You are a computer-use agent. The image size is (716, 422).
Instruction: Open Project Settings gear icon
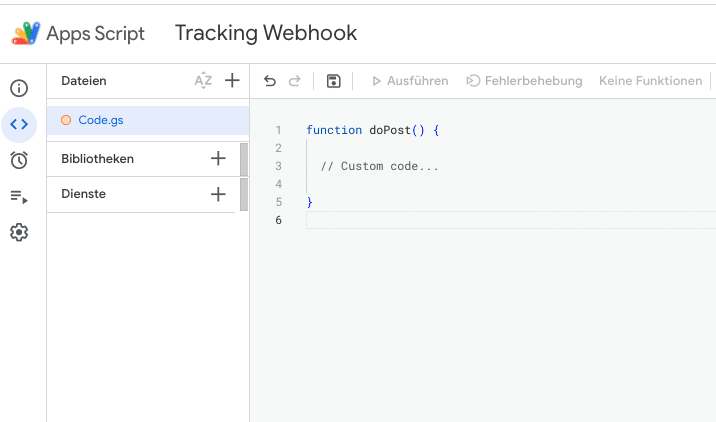pyautogui.click(x=19, y=232)
